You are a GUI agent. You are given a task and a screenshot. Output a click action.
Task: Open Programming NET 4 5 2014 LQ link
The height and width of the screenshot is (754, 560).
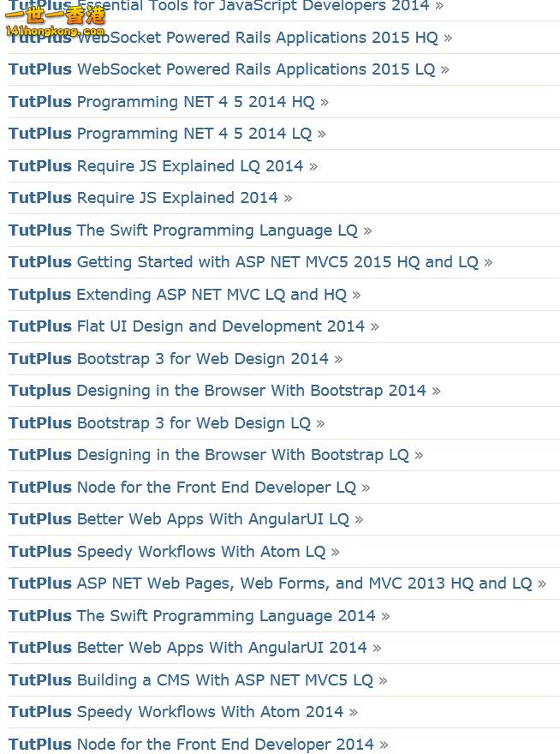point(167,133)
